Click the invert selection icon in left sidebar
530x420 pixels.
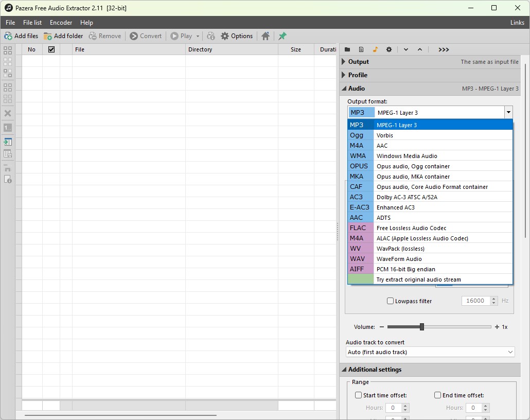point(7,73)
